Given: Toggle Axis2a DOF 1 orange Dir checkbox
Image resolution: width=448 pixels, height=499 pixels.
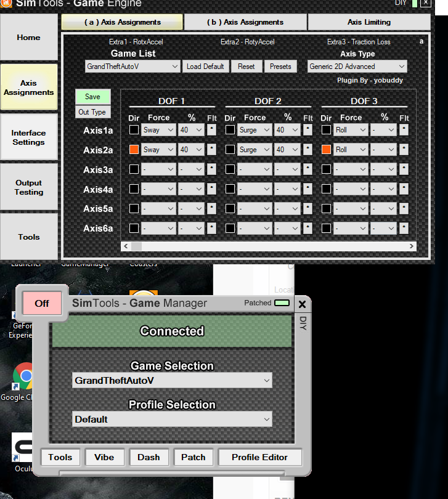Looking at the screenshot, I should pyautogui.click(x=134, y=150).
